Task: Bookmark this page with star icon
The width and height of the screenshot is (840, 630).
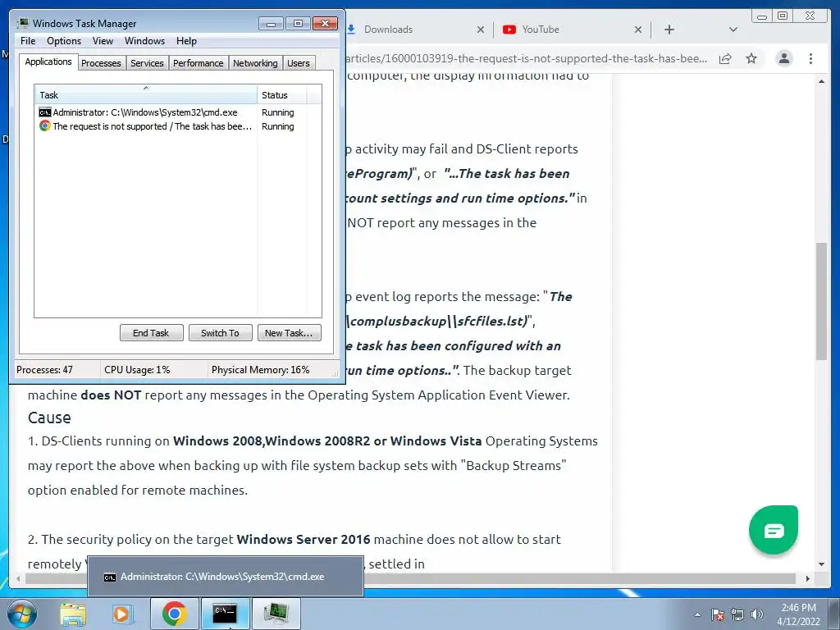Action: click(751, 58)
